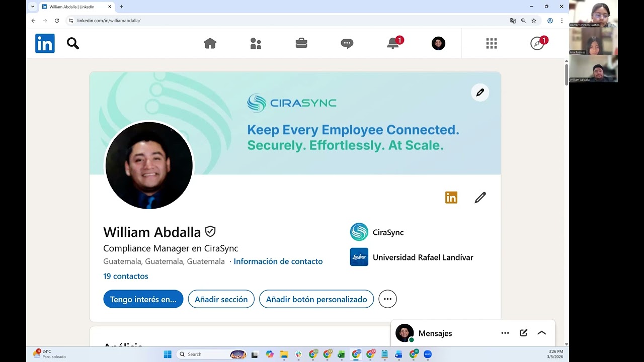Edit cover banner with pencil icon
The height and width of the screenshot is (362, 644).
[480, 93]
